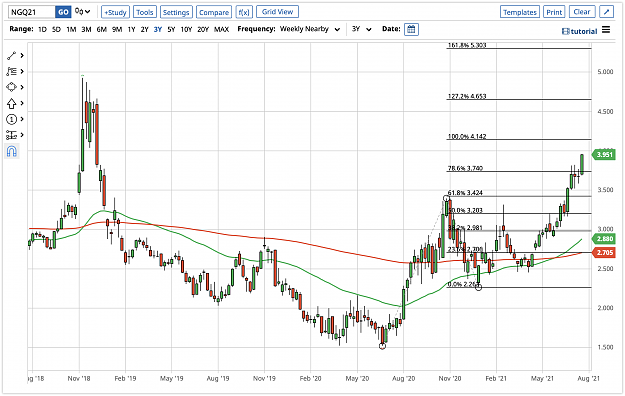The height and width of the screenshot is (396, 625).
Task: Open the 3Y period dropdown
Action: 362,29
